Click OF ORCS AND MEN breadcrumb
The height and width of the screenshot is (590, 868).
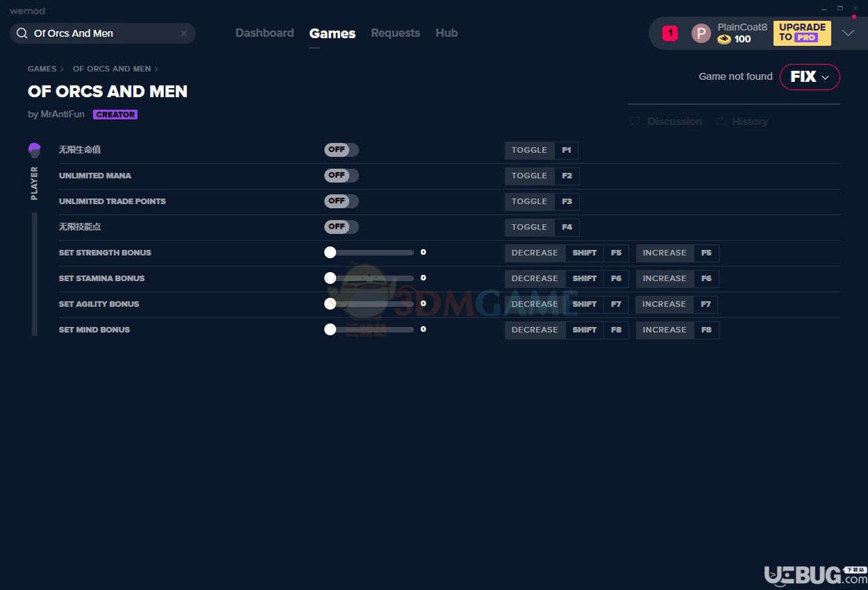pyautogui.click(x=112, y=69)
